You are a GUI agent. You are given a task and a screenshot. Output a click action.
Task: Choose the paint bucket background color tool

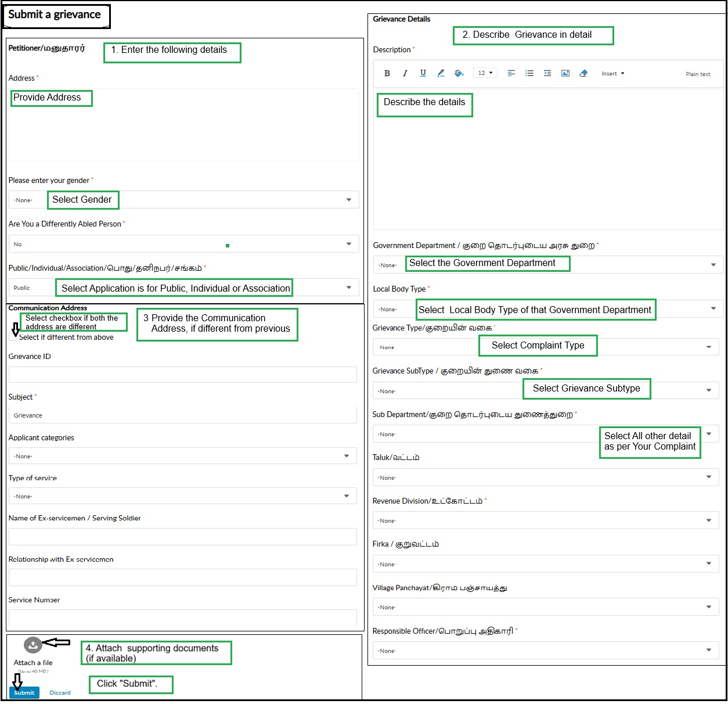coord(459,73)
